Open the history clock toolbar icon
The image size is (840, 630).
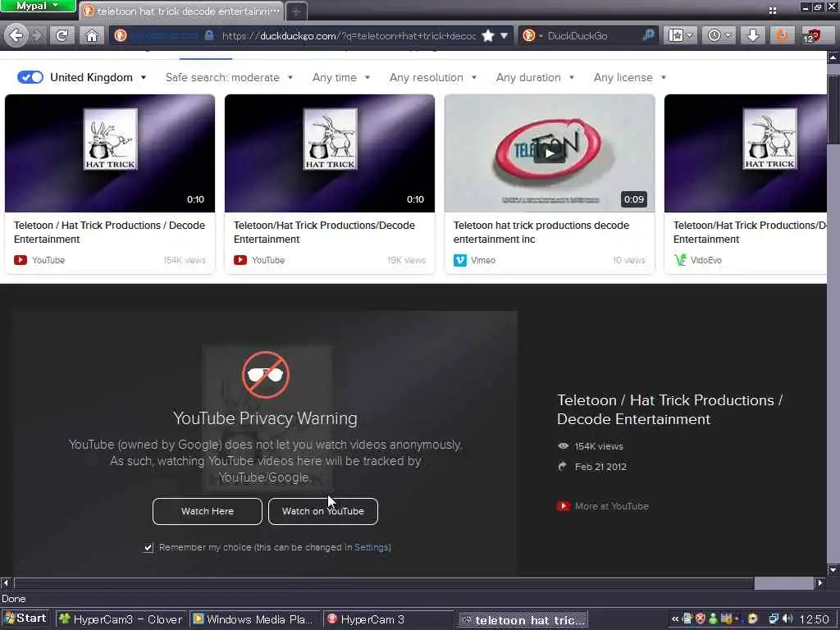[719, 35]
